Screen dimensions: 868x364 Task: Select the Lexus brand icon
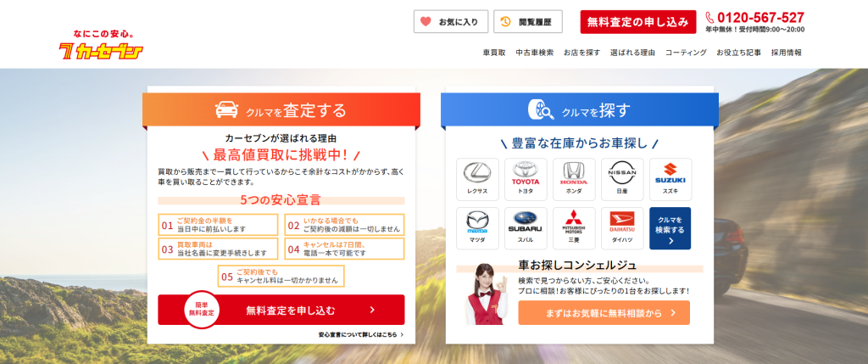(477, 179)
